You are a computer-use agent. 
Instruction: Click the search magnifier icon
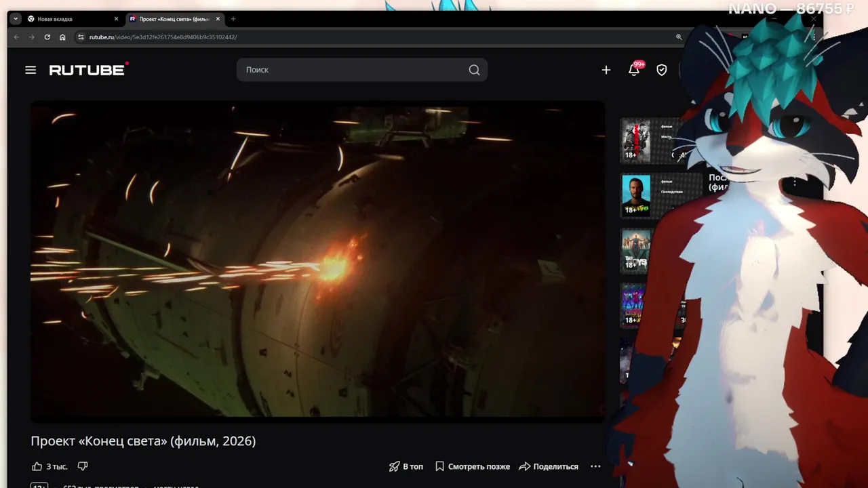click(474, 70)
